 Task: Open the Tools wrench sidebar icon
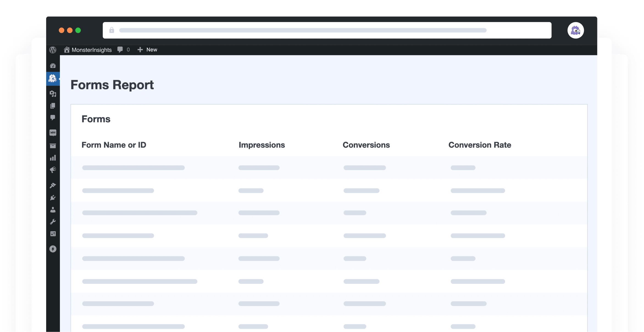pyautogui.click(x=53, y=222)
